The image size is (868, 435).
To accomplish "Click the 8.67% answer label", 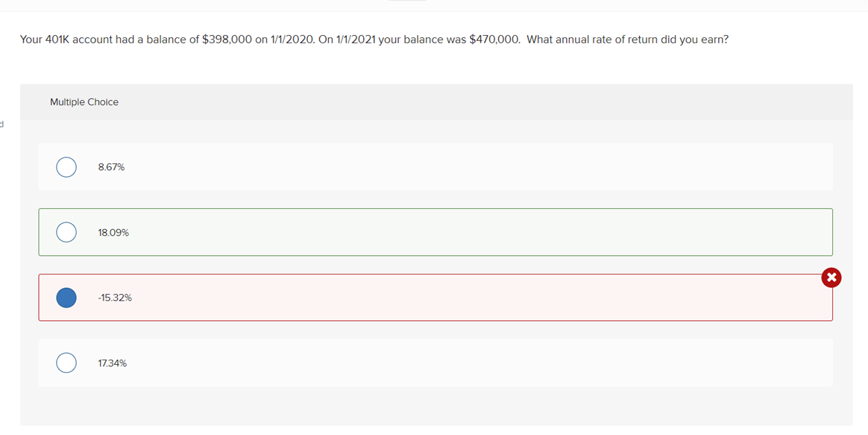I will coord(110,167).
